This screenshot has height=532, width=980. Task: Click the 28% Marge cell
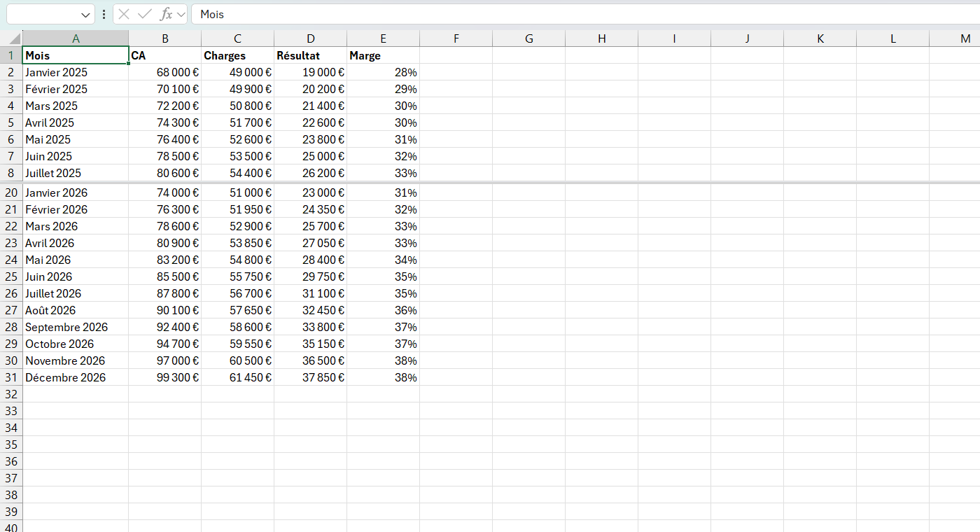(384, 72)
